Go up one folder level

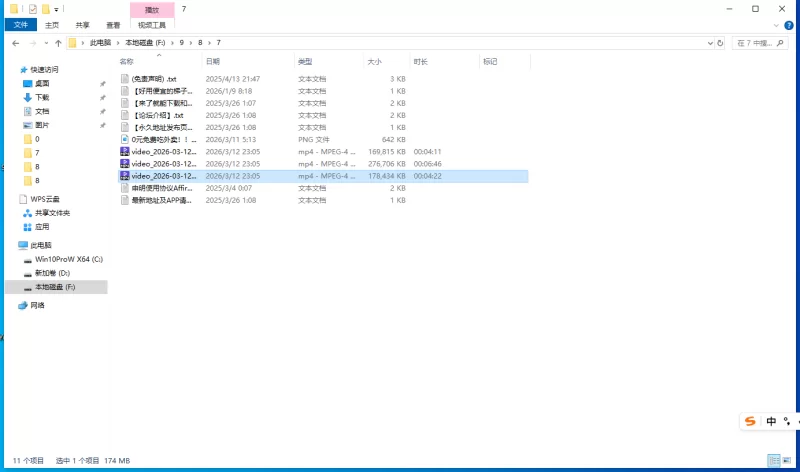[58, 43]
